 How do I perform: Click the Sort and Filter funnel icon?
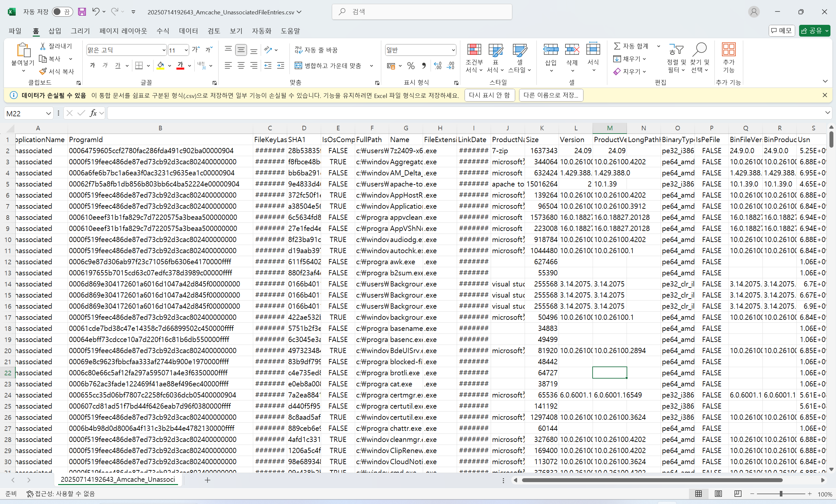point(676,50)
